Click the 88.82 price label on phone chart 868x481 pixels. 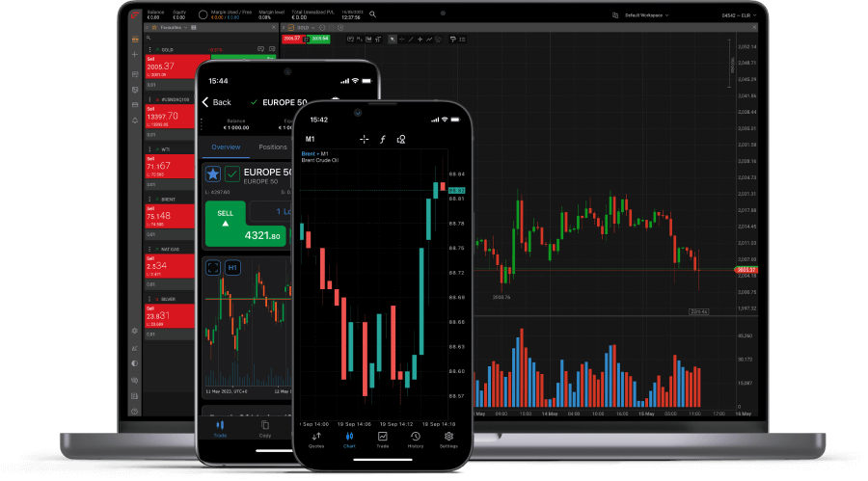[457, 191]
